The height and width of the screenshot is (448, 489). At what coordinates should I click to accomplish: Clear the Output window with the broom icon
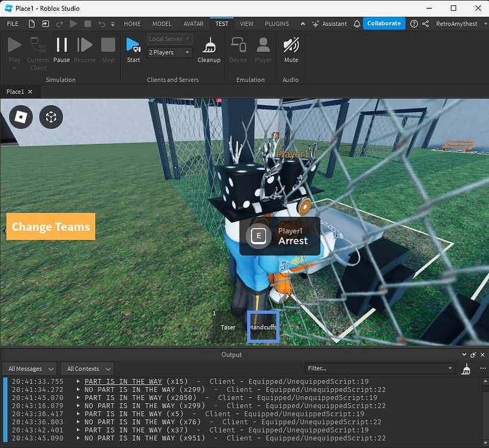coord(466,369)
